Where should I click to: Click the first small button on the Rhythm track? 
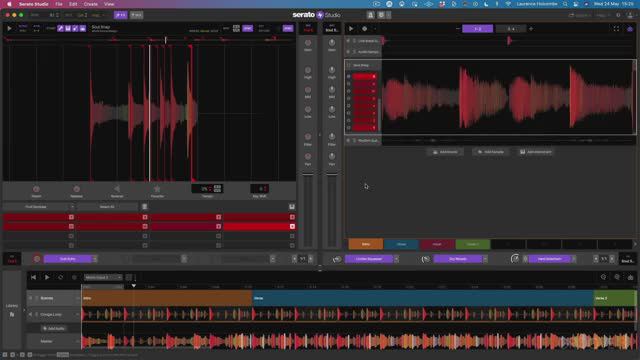tap(348, 140)
